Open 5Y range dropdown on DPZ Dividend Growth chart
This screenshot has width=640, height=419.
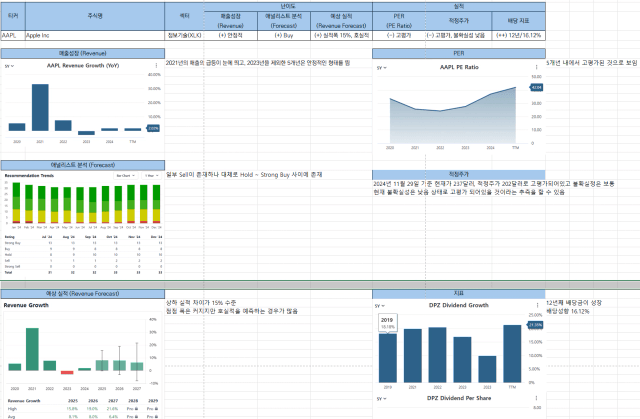[x=380, y=306]
